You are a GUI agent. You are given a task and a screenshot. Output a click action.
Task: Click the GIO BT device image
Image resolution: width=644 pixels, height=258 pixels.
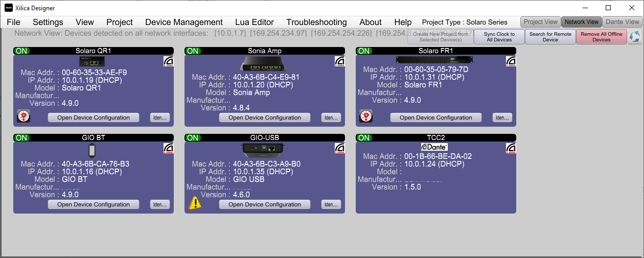coord(92,151)
